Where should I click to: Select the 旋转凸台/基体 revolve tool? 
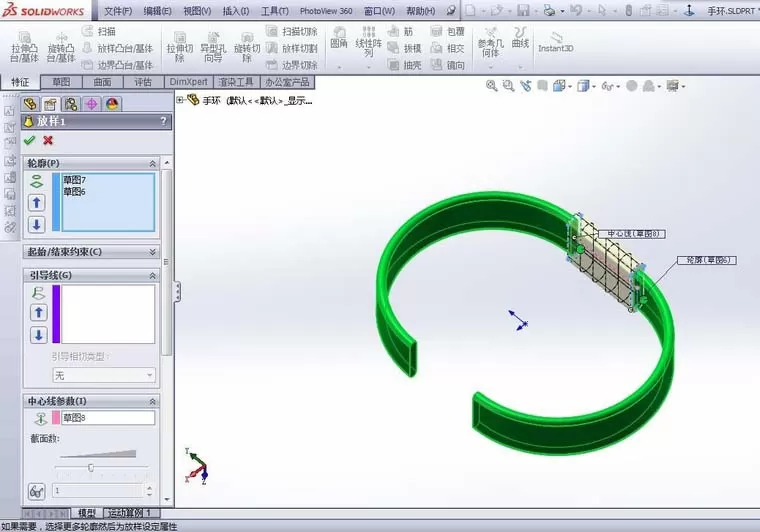coord(61,47)
